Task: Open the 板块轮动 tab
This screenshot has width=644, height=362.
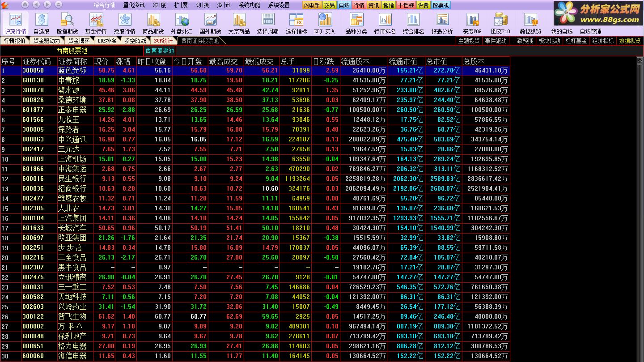Action: click(x=549, y=41)
